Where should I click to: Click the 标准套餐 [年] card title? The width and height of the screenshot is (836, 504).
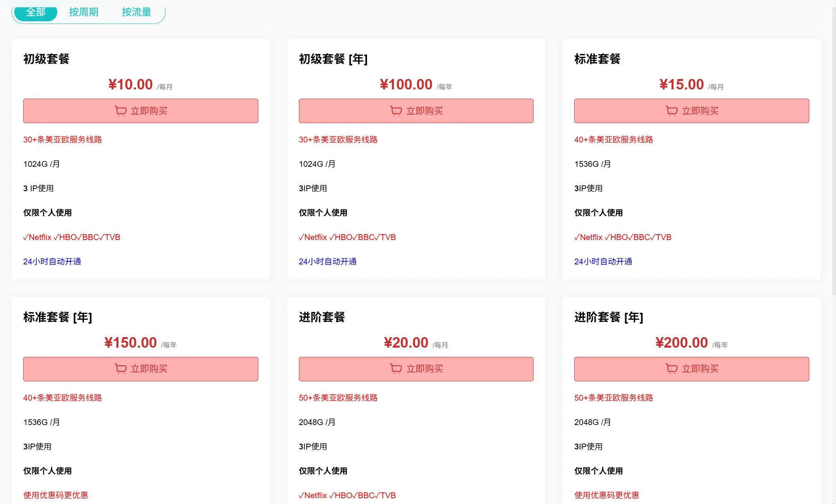click(x=58, y=317)
